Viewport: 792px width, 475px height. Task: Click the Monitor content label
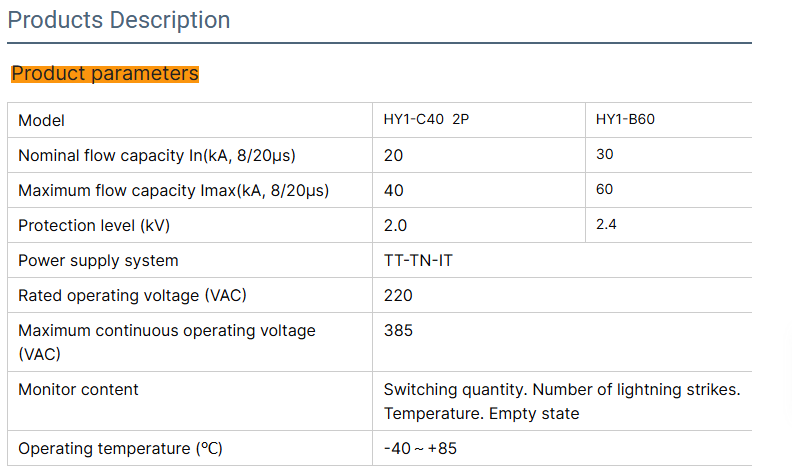78,389
